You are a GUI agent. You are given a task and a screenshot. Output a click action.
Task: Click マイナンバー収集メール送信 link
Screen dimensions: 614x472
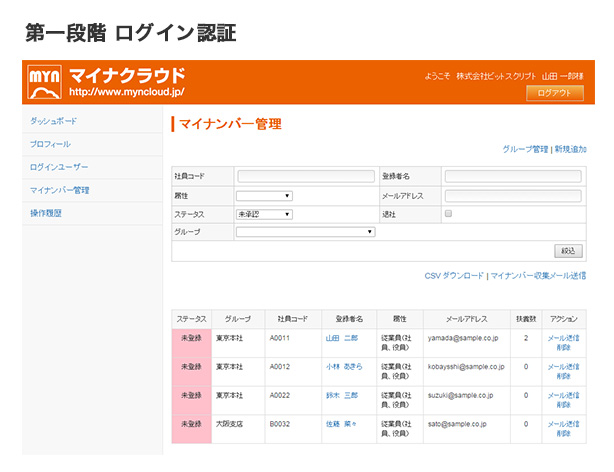538,276
